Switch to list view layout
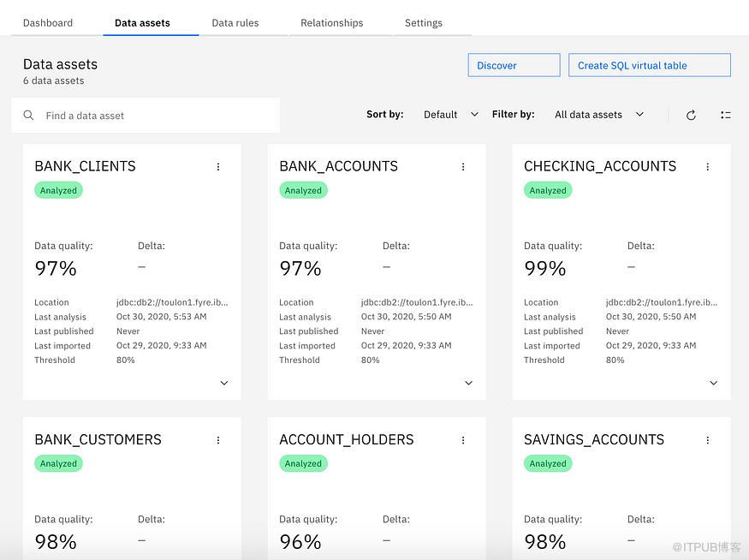This screenshot has height=560, width=749. [725, 115]
